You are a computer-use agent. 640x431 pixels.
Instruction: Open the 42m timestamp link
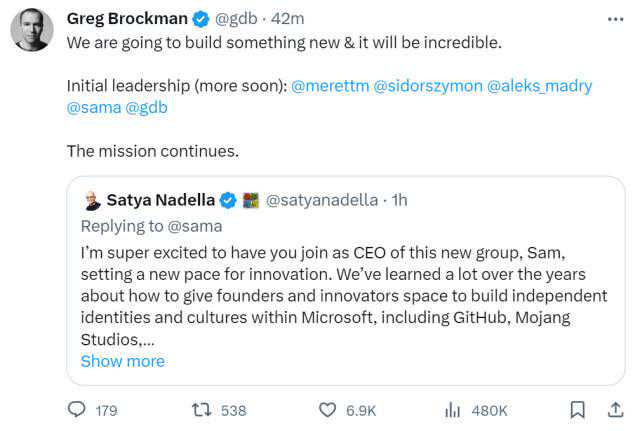click(x=290, y=19)
